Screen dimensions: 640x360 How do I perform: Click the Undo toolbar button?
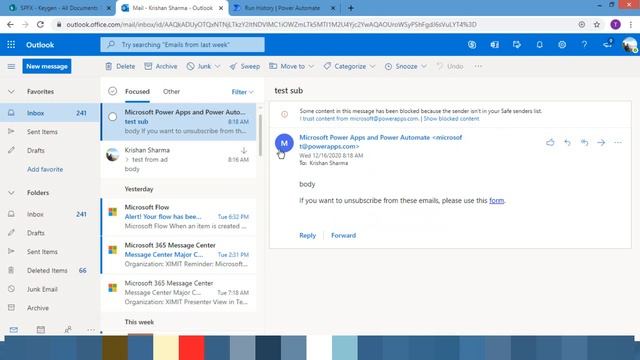450,66
